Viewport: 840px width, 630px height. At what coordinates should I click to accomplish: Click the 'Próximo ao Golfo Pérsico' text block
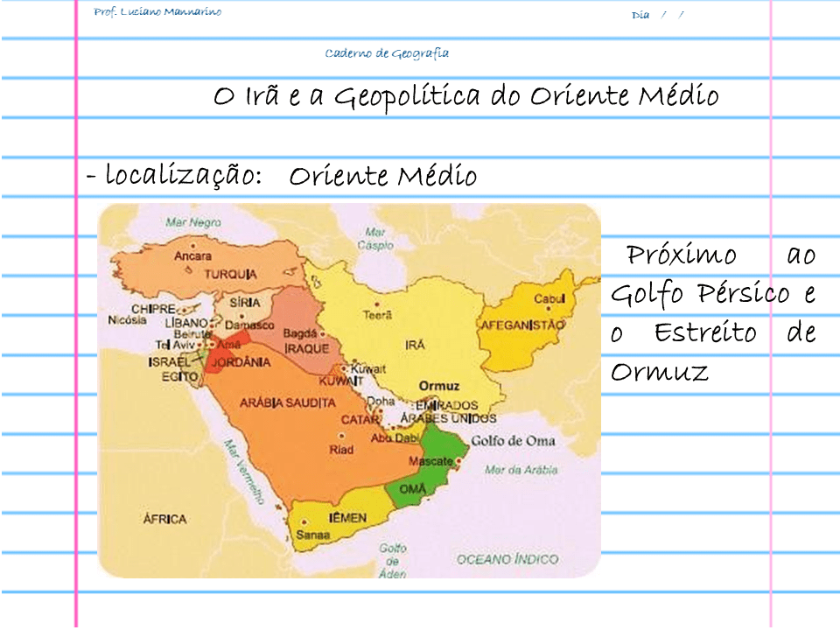point(713,313)
